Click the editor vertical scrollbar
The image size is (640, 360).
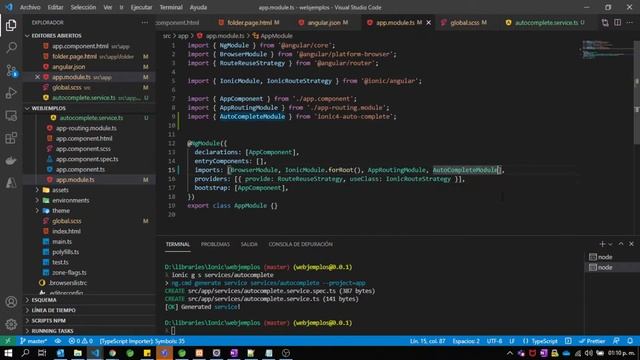pos(637,92)
